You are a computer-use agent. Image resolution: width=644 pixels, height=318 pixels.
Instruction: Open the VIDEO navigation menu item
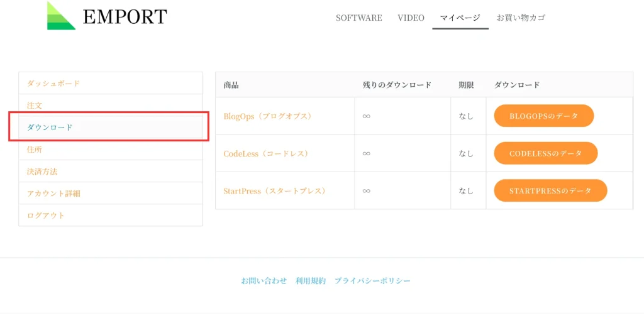[411, 18]
